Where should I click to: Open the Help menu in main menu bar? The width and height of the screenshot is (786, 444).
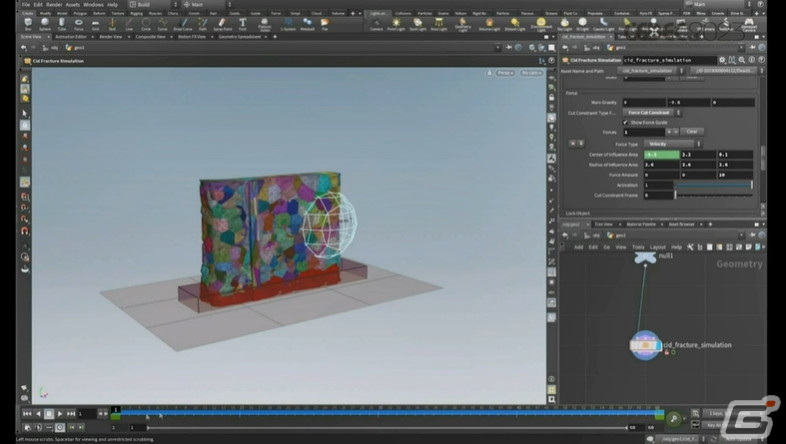click(112, 5)
